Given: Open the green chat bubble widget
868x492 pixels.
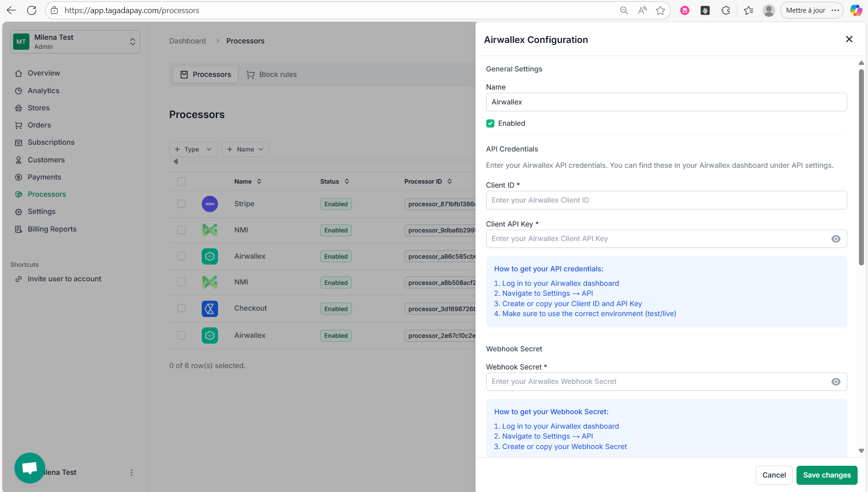Looking at the screenshot, I should [30, 468].
